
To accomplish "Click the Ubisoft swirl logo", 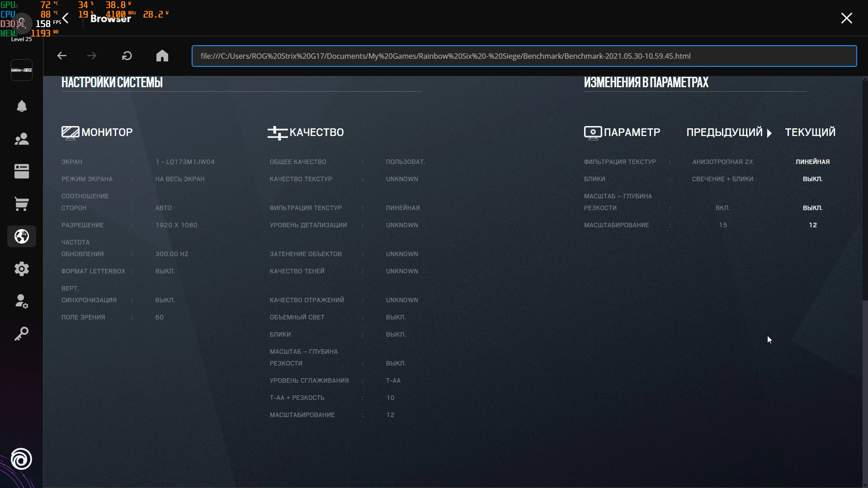I will 21,459.
